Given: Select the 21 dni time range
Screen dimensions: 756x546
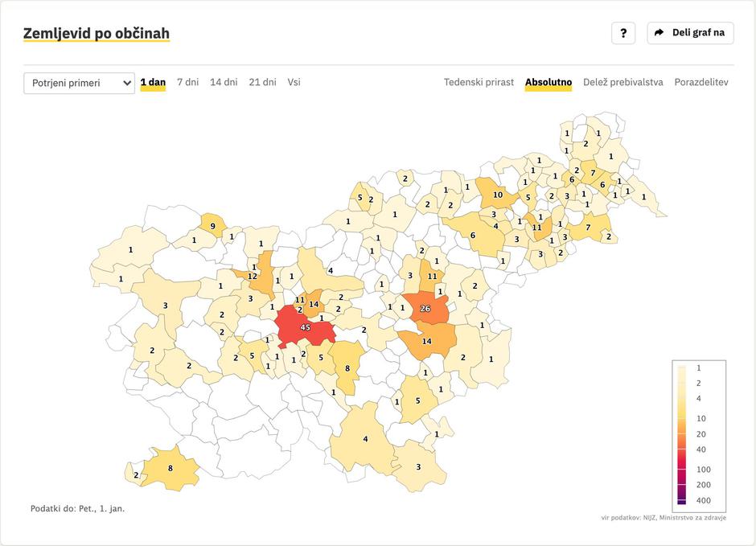Looking at the screenshot, I should coord(262,82).
